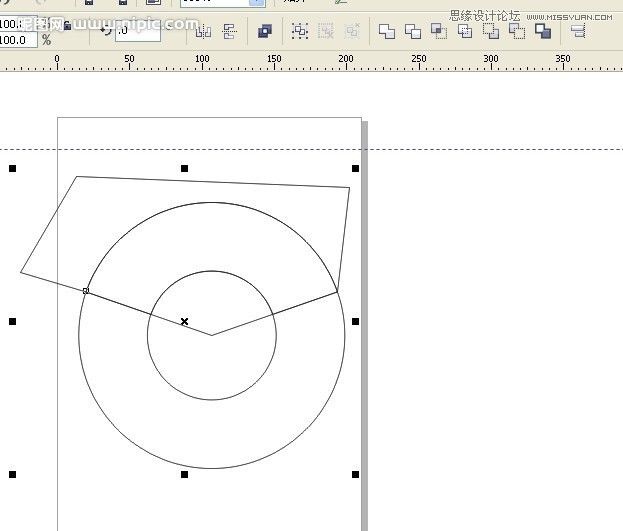Apply Front minus Back shaping
The image size is (623, 531).
(x=490, y=31)
